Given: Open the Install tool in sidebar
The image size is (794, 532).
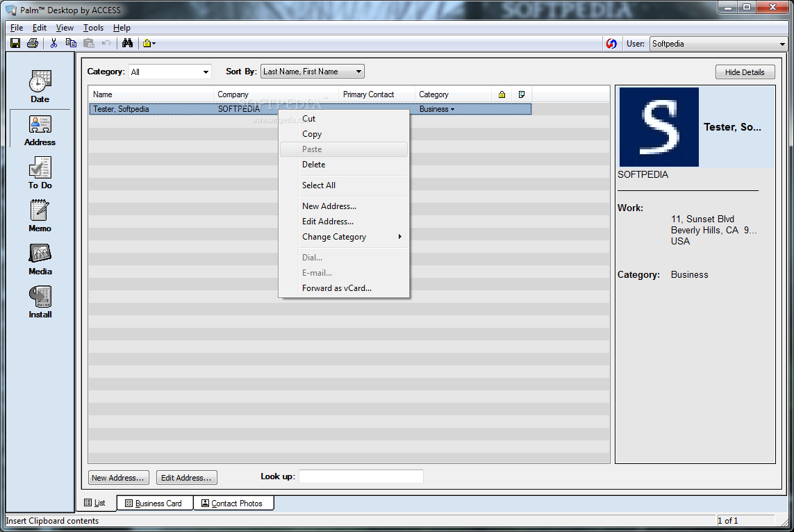Looking at the screenshot, I should pyautogui.click(x=40, y=302).
